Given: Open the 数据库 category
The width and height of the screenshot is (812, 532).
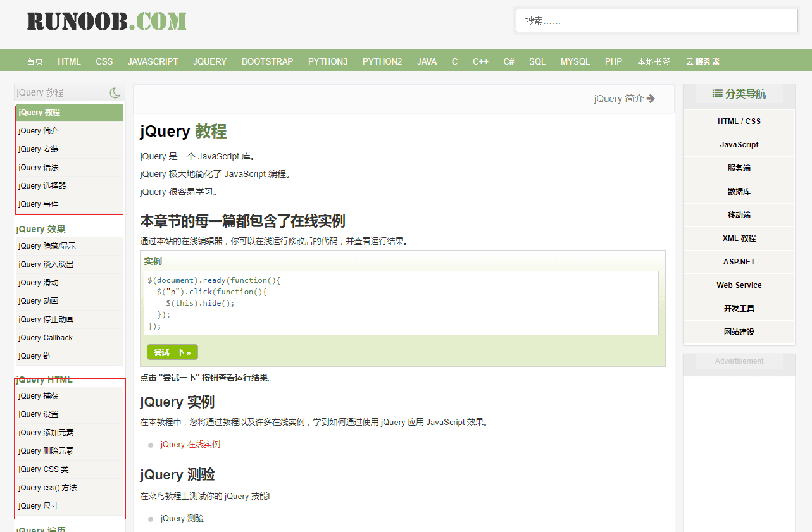Looking at the screenshot, I should pos(739,192).
